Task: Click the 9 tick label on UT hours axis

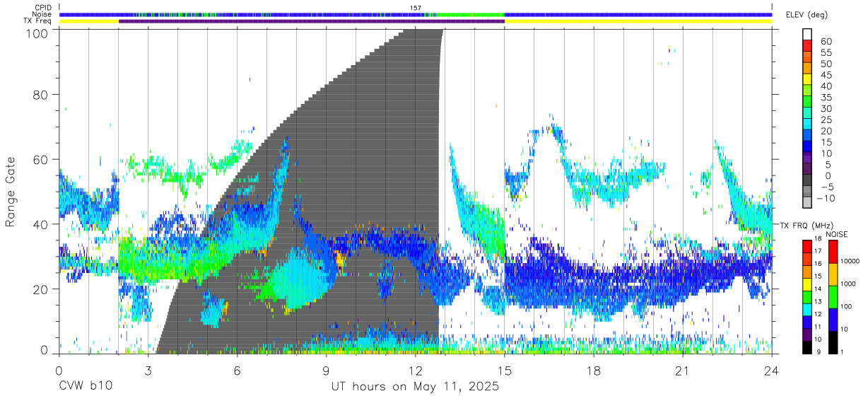Action: 326,371
